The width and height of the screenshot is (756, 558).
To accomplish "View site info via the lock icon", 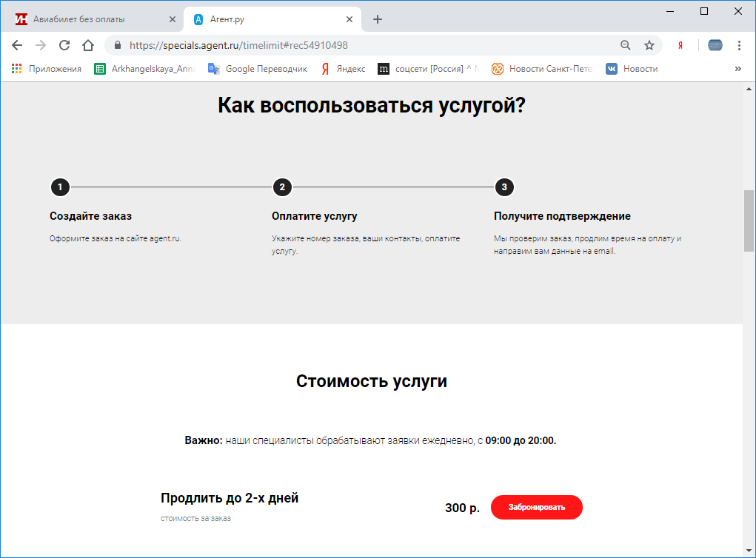I will click(x=117, y=45).
